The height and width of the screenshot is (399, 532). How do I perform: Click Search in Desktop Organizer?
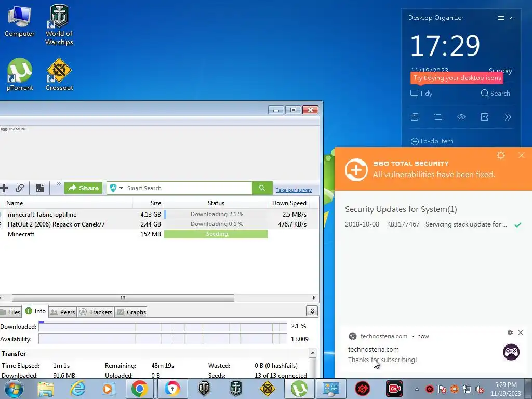pos(495,94)
